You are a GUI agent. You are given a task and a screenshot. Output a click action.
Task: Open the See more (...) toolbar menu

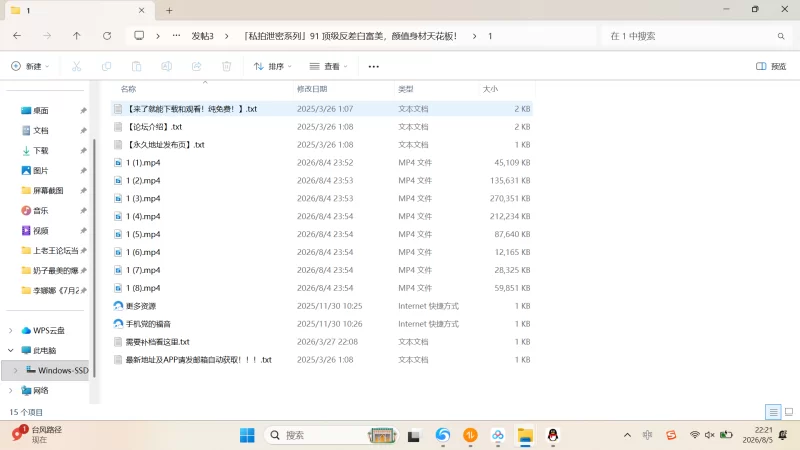(373, 66)
